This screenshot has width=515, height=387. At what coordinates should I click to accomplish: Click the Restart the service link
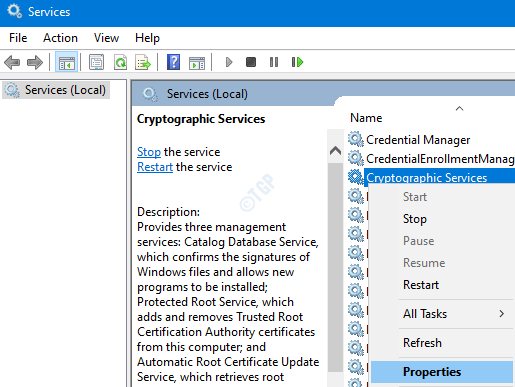tap(155, 167)
